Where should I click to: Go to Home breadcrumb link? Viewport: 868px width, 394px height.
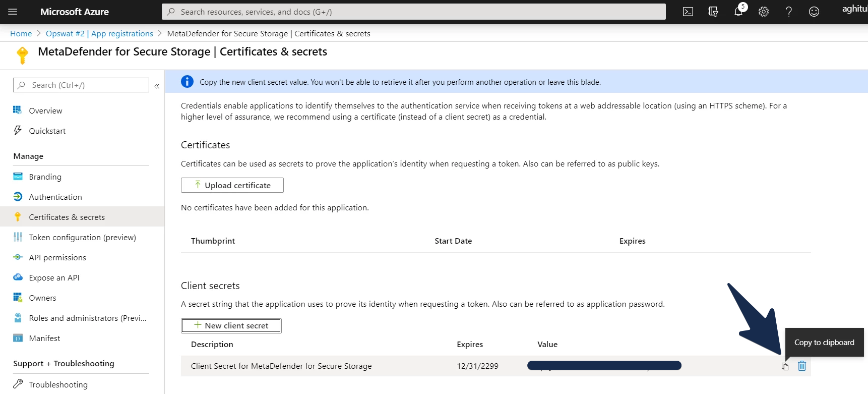[x=21, y=33]
